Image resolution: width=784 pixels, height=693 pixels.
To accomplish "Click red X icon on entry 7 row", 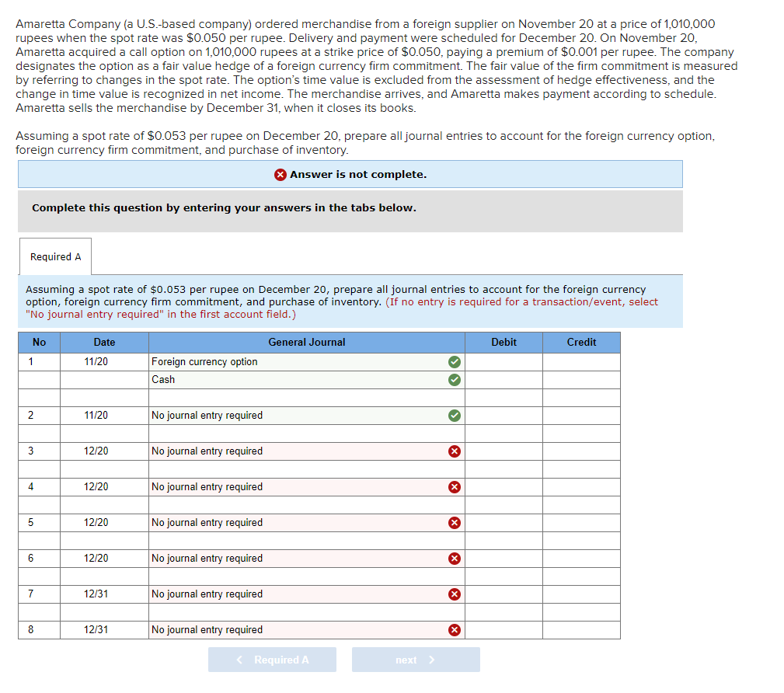I will [454, 594].
